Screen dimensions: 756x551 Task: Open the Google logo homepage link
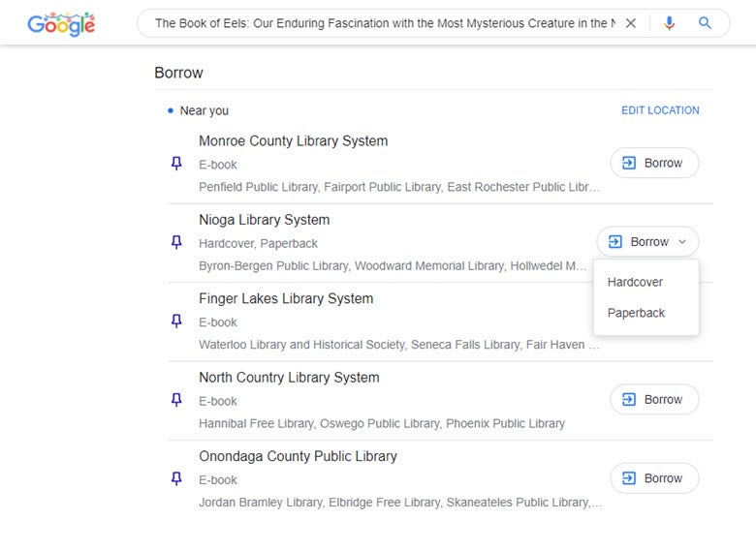(61, 24)
